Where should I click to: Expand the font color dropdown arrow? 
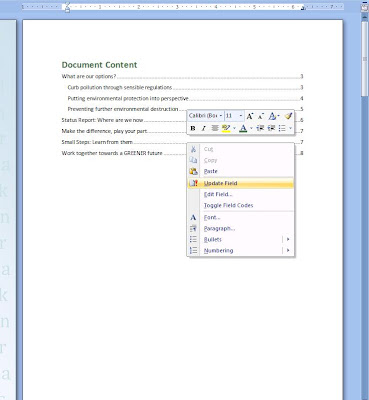coord(251,128)
